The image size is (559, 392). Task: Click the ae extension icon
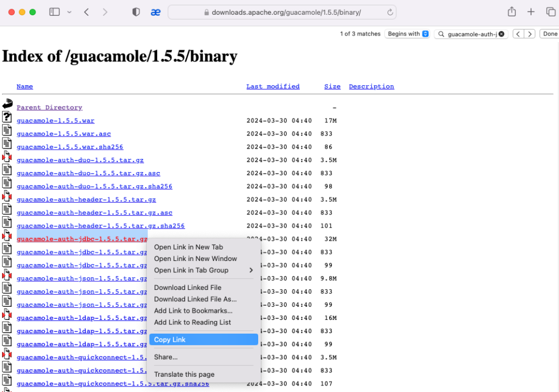(x=156, y=13)
